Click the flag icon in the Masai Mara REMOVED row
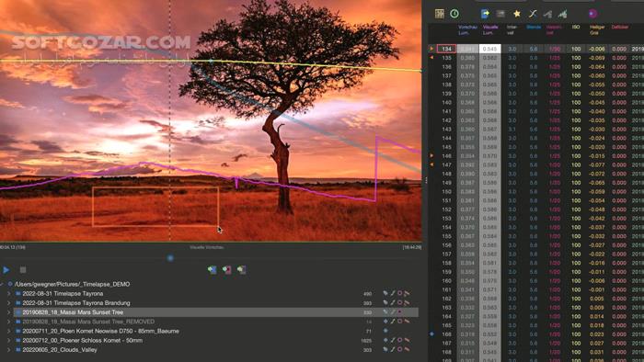This screenshot has height=362, width=644. [x=407, y=322]
